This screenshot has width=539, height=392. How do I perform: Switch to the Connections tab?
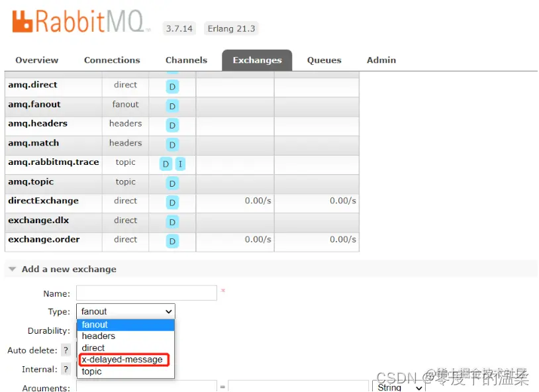112,60
